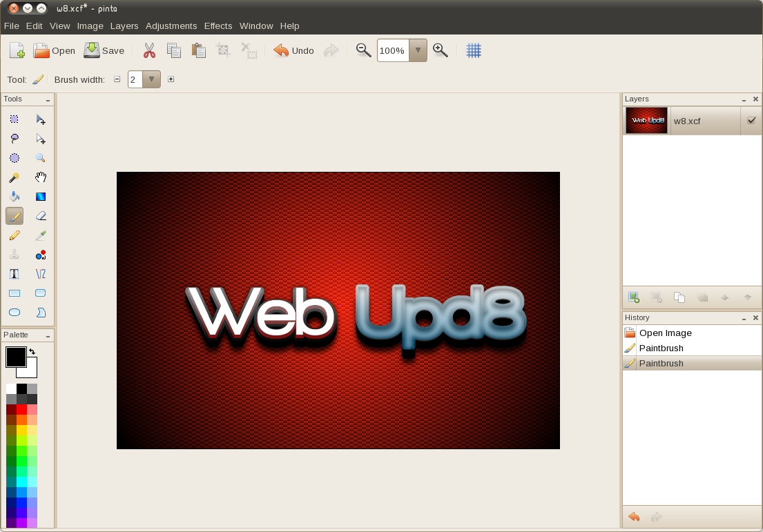
Task: Click the brush width value field
Action: coord(135,79)
